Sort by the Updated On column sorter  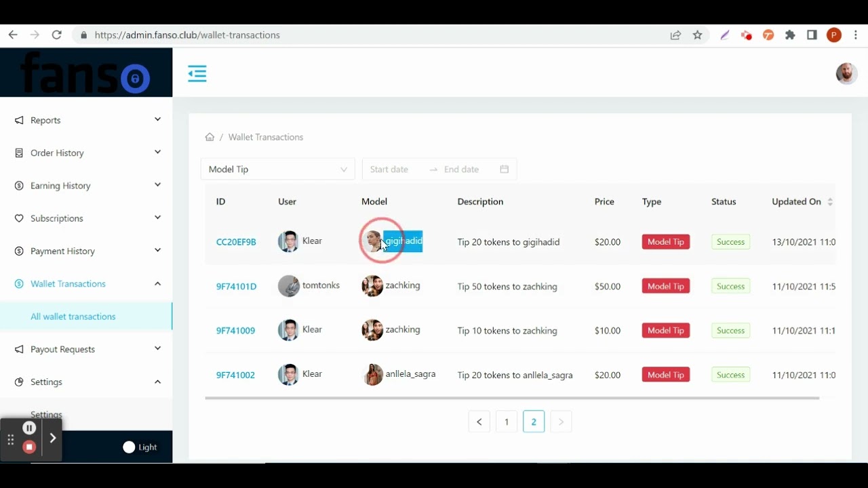(x=830, y=202)
